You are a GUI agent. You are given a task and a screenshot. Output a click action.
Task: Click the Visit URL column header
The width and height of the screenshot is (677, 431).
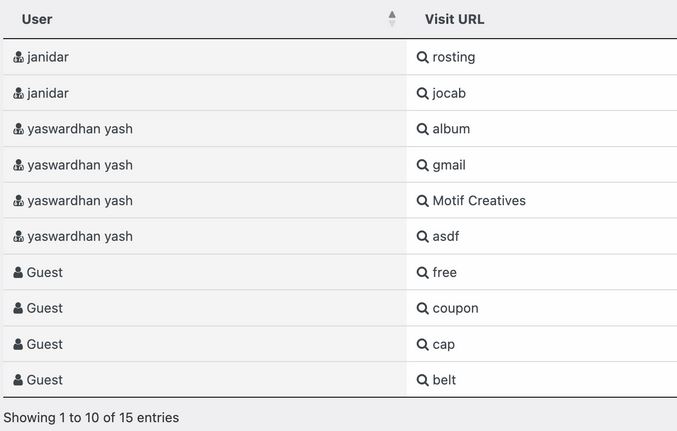point(454,19)
